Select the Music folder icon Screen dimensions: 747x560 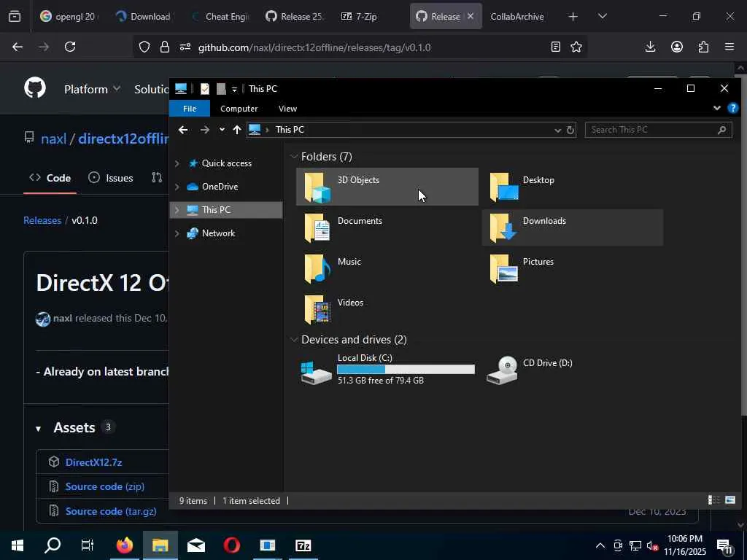click(318, 268)
